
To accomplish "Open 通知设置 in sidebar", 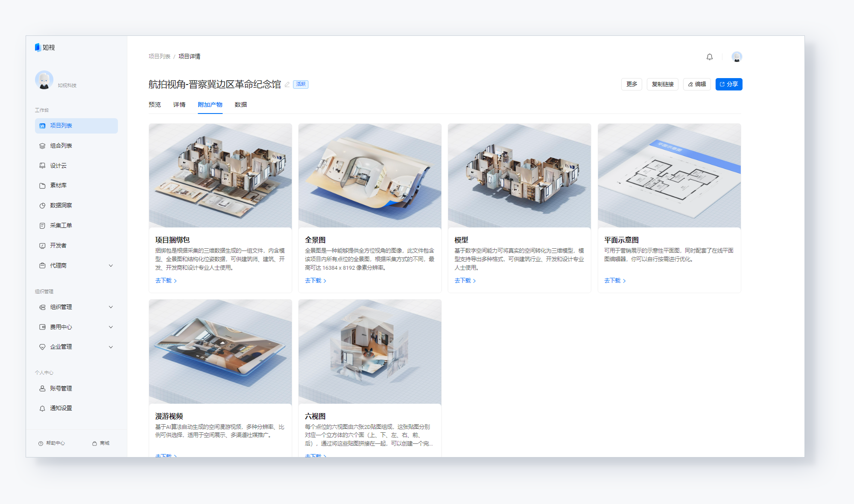I will [x=76, y=408].
